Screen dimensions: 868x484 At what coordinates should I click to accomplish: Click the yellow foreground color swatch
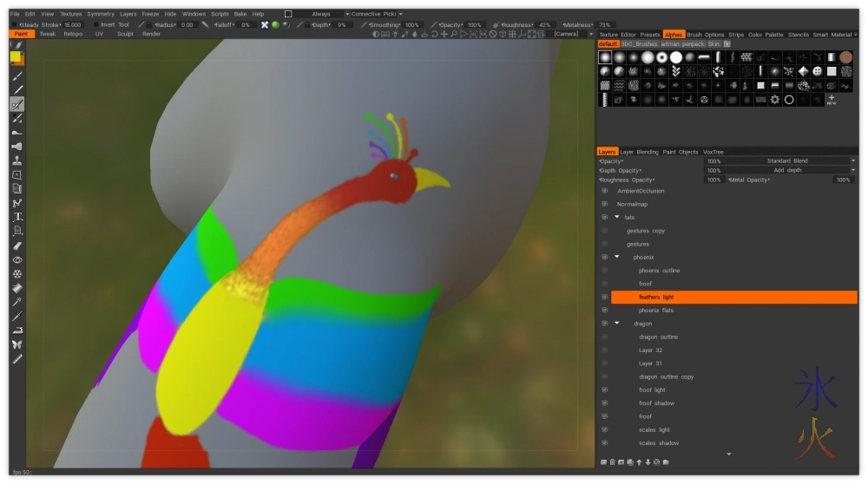coord(16,57)
